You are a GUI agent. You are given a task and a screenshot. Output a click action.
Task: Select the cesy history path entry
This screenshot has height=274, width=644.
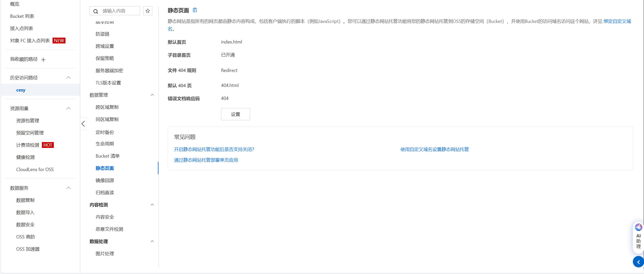(x=21, y=90)
